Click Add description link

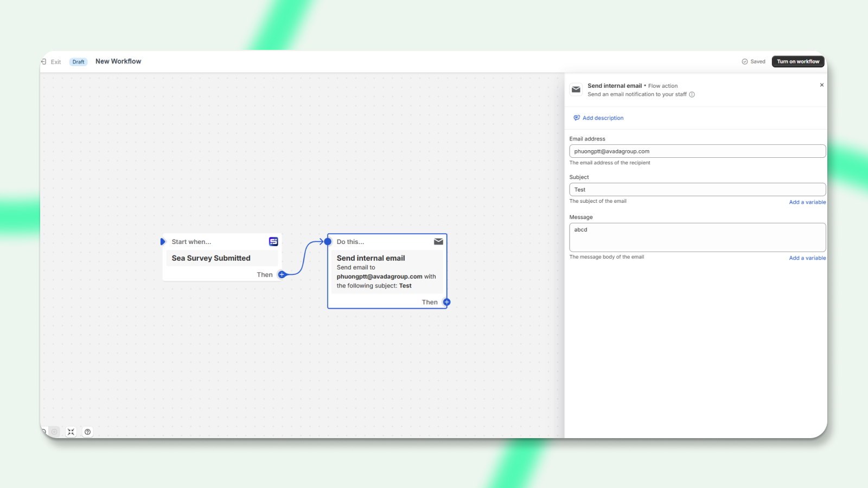click(x=602, y=118)
